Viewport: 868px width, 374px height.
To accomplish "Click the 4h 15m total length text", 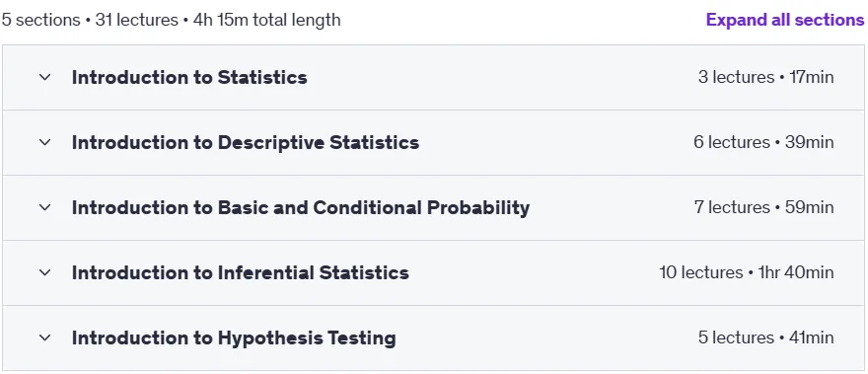I will tap(267, 20).
